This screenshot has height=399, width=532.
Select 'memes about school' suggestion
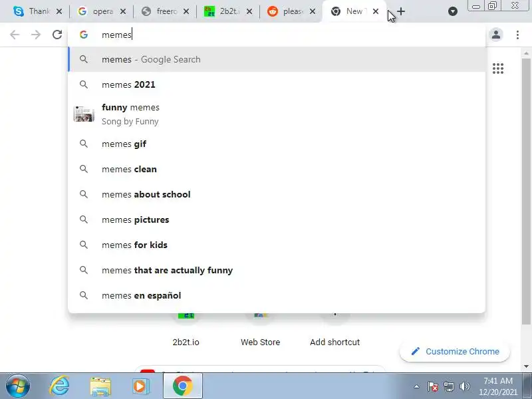tap(277, 194)
